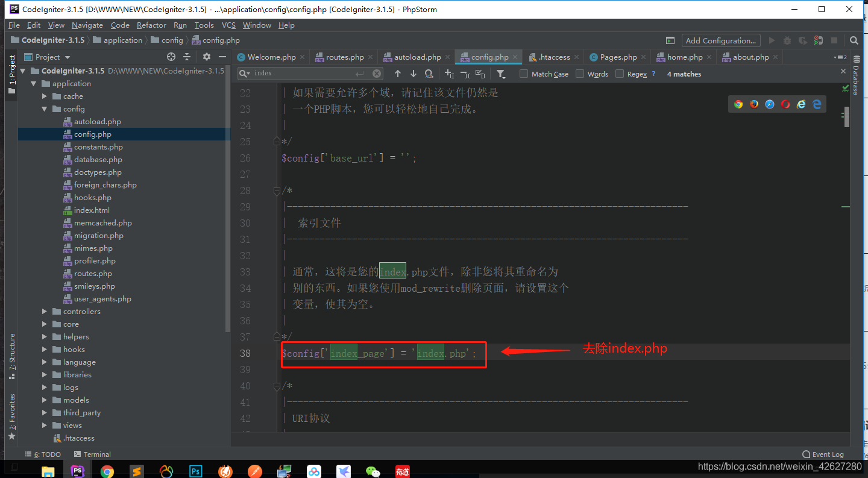Viewport: 868px width, 478px height.
Task: Click the Collapse All icon in Project panel
Action: tap(187, 57)
